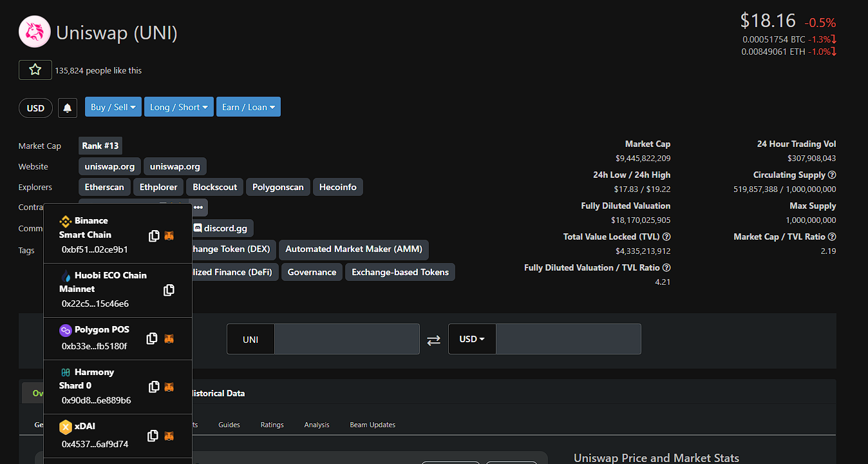Image resolution: width=868 pixels, height=464 pixels.
Task: Select the 0xbf51...02ce9b1 address text
Action: (x=95, y=249)
